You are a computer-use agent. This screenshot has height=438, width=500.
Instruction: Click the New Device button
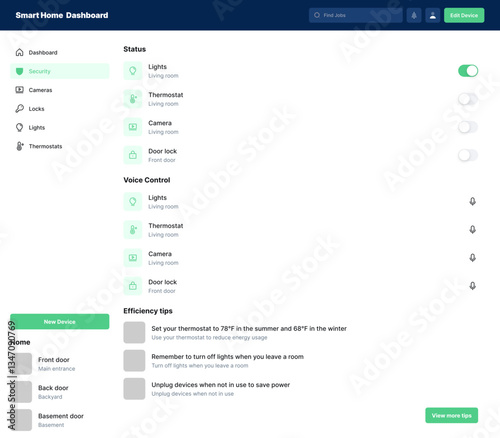pyautogui.click(x=60, y=322)
